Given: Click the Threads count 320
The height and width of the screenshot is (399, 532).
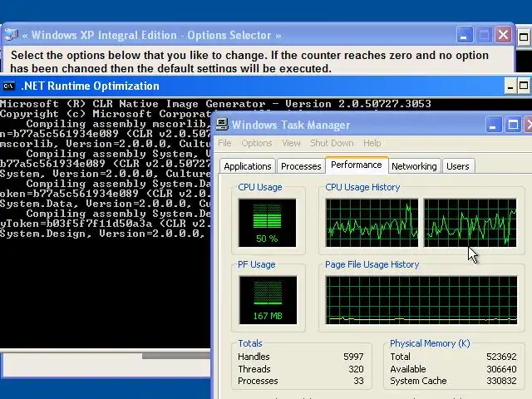Looking at the screenshot, I should (356, 369).
